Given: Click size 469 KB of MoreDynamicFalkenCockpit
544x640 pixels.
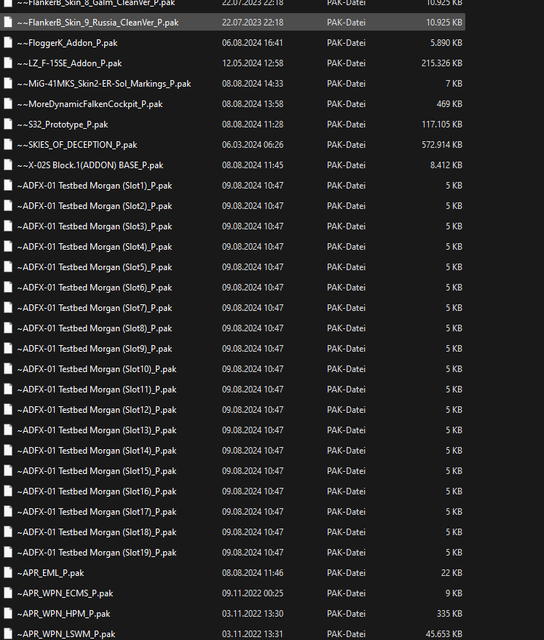Looking at the screenshot, I should coord(449,104).
